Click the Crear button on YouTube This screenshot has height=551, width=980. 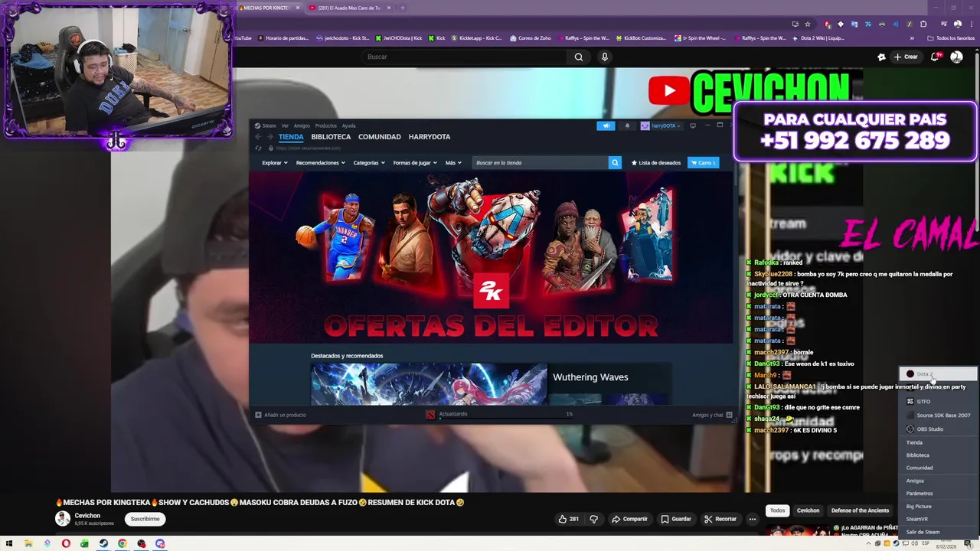(906, 57)
